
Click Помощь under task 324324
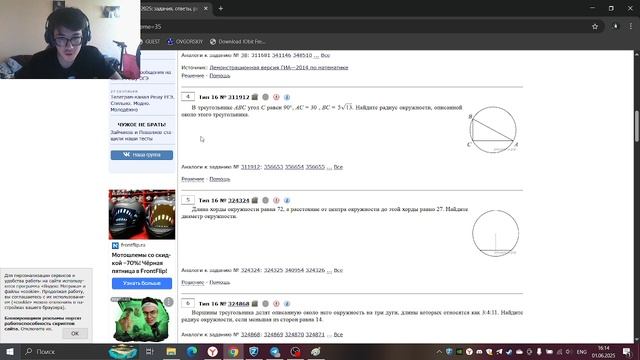(220, 282)
